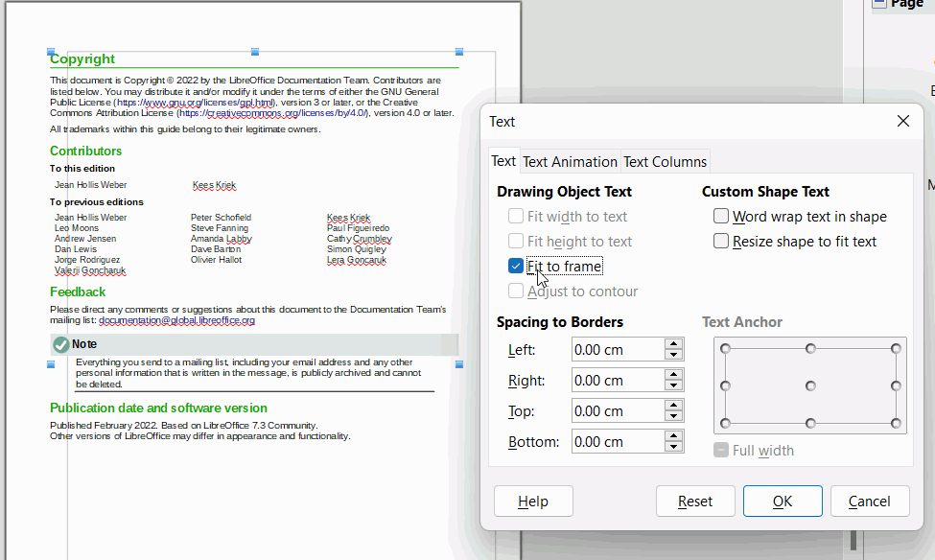Check the "Fit height to text" option
The image size is (935, 560).
[x=516, y=241]
